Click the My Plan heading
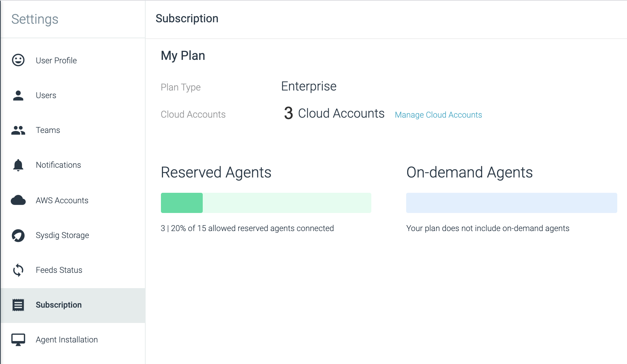The image size is (627, 364). point(183,56)
